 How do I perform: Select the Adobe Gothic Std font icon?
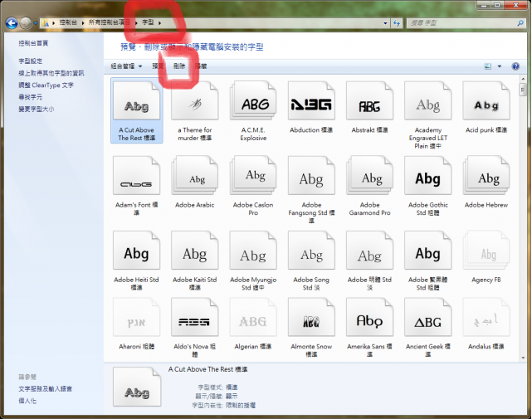pyautogui.click(x=428, y=175)
